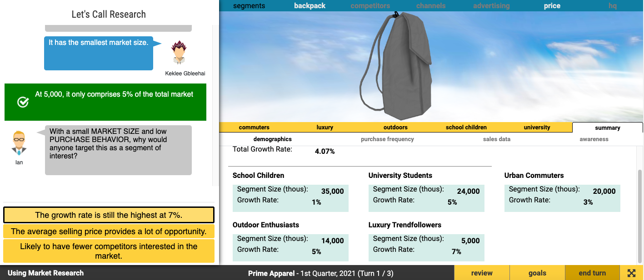Click the green '5% of the total market' feedback message
The height and width of the screenshot is (280, 644).
[105, 102]
